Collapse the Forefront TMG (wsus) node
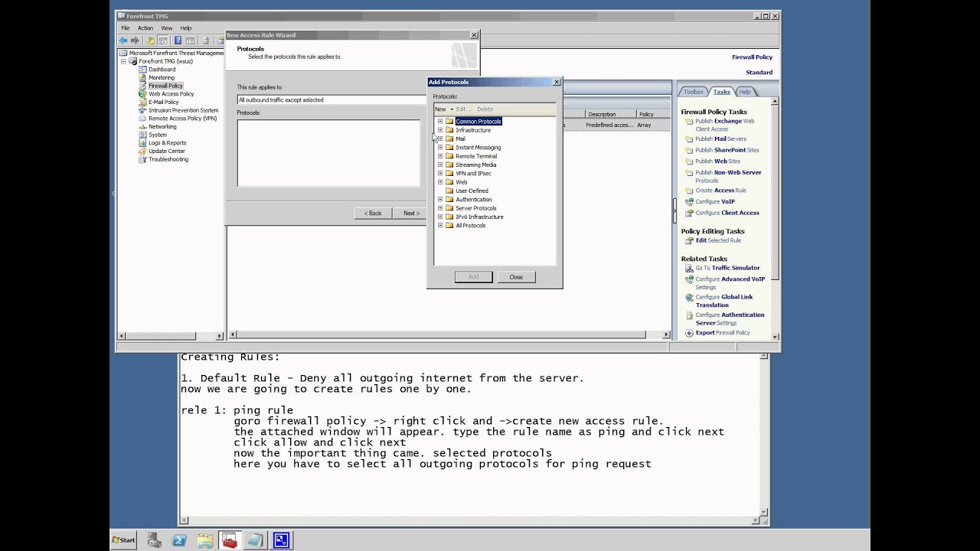The width and height of the screenshot is (980, 551). click(x=124, y=61)
